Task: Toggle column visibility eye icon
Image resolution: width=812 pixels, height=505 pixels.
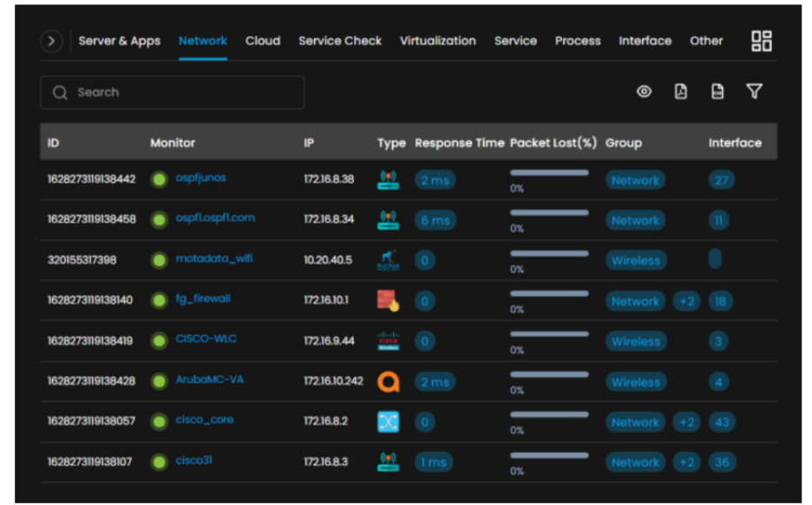Action: pos(644,92)
